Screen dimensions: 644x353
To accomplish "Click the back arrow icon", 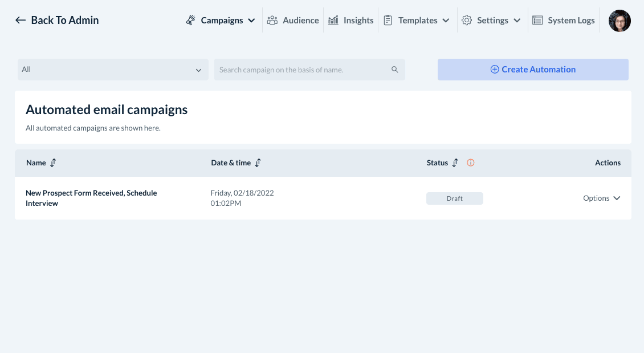I will click(21, 21).
